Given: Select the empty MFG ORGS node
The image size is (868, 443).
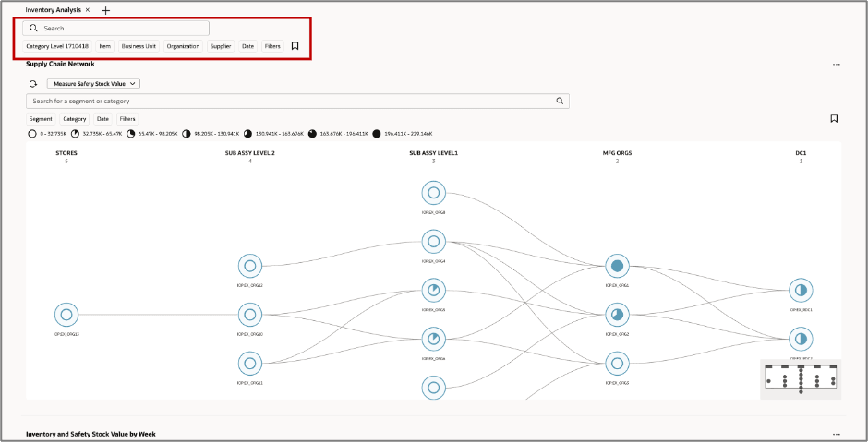Looking at the screenshot, I should tap(617, 364).
